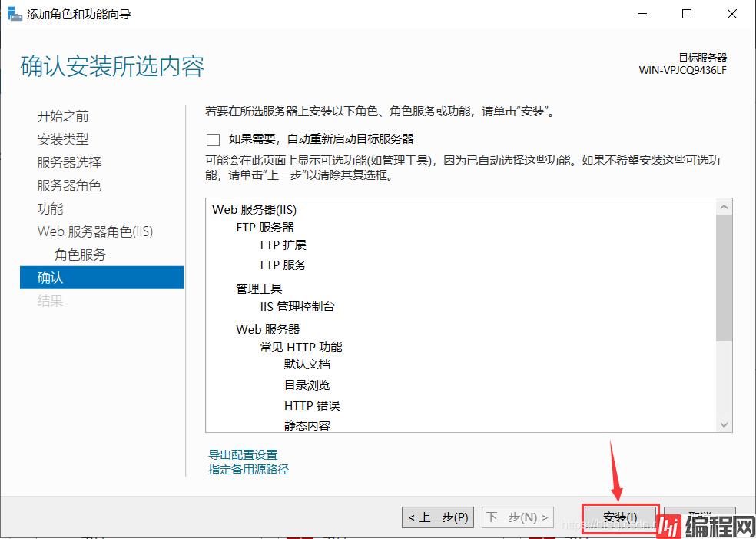Image resolution: width=756 pixels, height=539 pixels.
Task: Open the 指定备用源路径 link
Action: [x=248, y=469]
